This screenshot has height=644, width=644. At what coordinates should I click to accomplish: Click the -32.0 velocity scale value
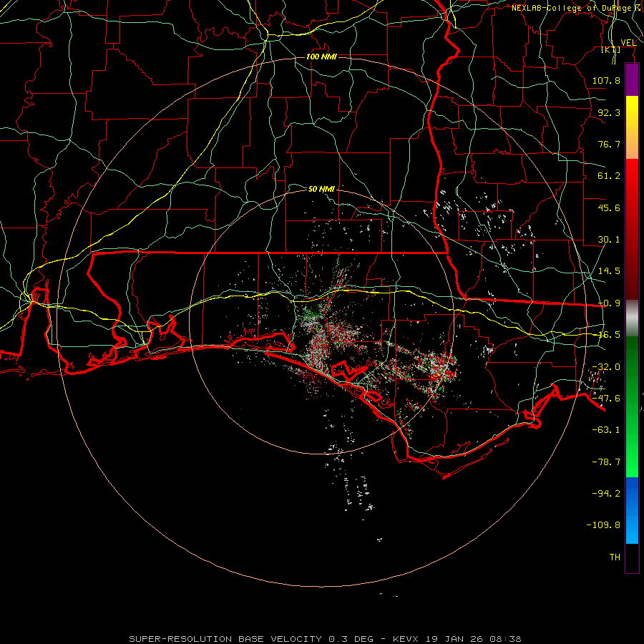pos(606,367)
